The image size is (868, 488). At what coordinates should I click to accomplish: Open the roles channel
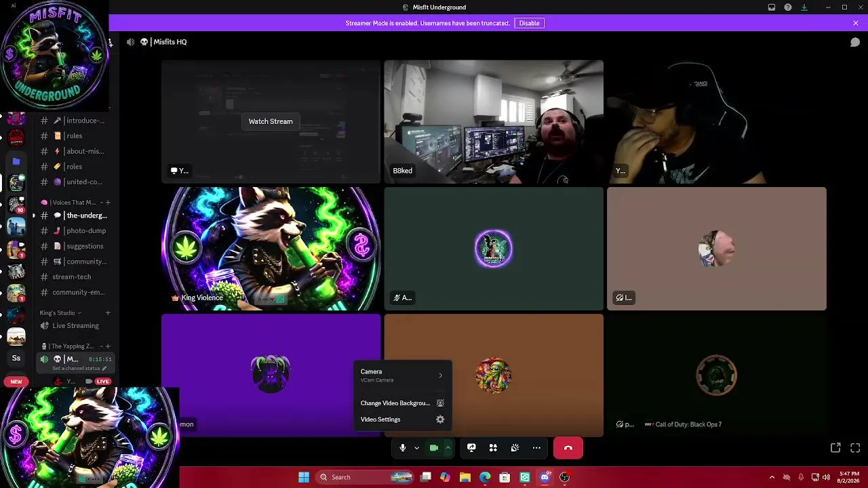pos(75,167)
